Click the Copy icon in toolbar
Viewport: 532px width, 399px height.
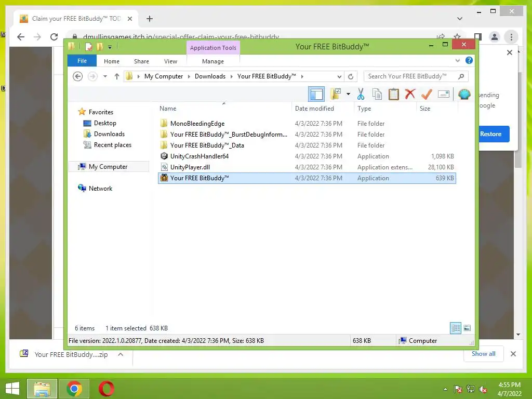click(377, 94)
